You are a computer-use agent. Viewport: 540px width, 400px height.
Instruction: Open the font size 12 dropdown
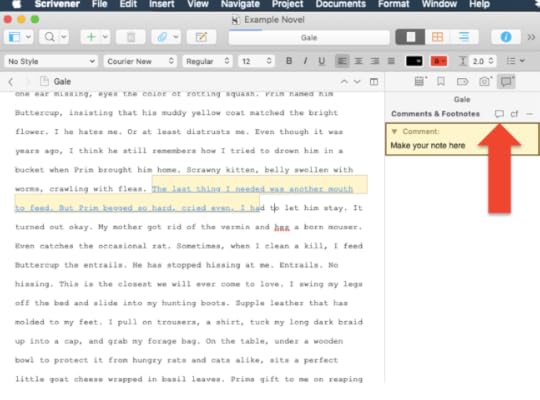click(256, 61)
